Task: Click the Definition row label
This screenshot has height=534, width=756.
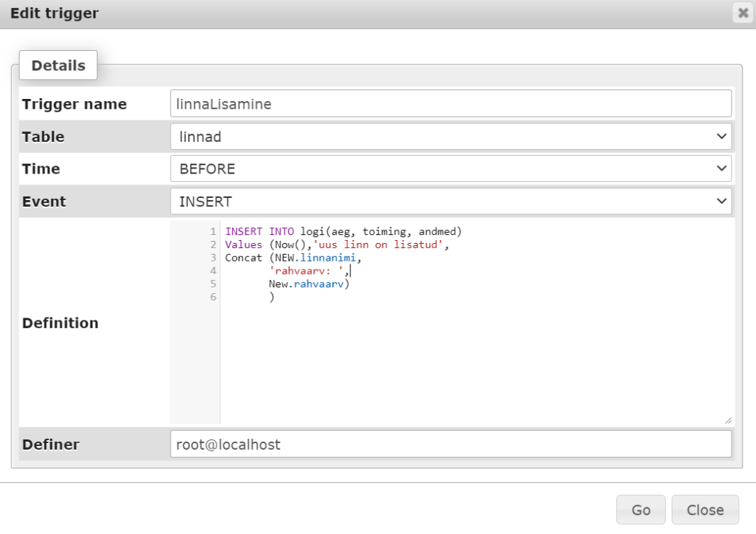Action: tap(60, 323)
